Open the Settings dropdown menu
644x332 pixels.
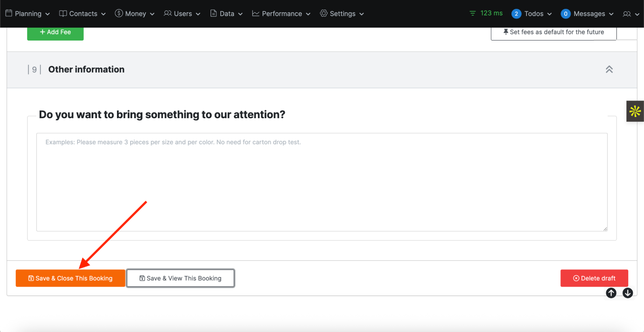[x=342, y=14]
